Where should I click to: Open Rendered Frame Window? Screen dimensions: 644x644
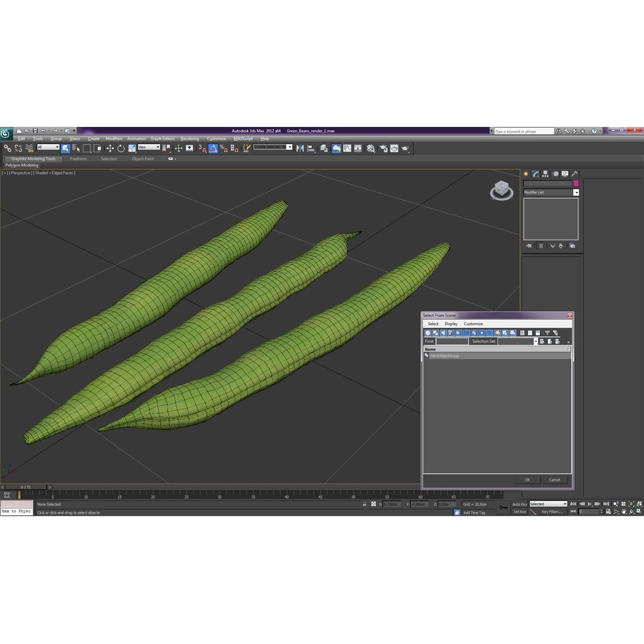point(394,148)
